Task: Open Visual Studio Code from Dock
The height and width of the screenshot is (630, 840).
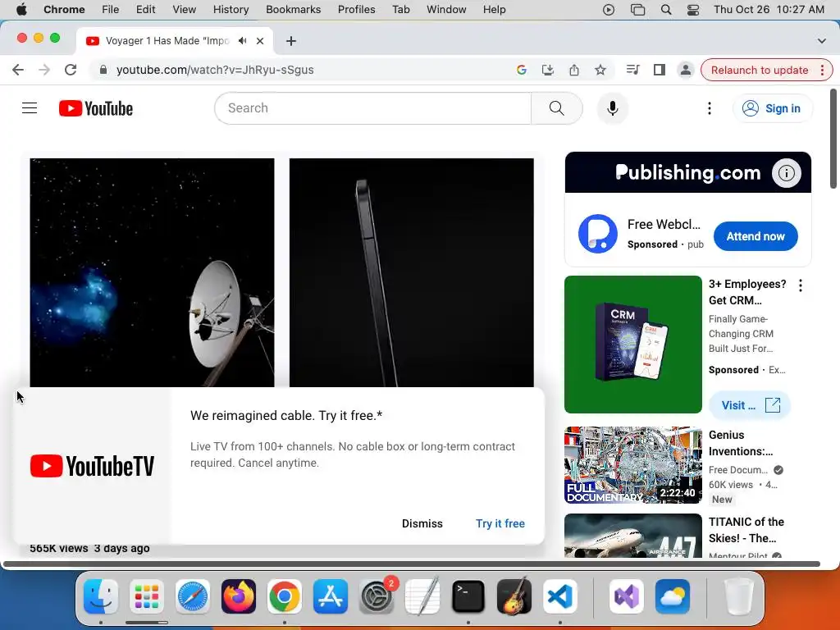Action: pyautogui.click(x=559, y=596)
